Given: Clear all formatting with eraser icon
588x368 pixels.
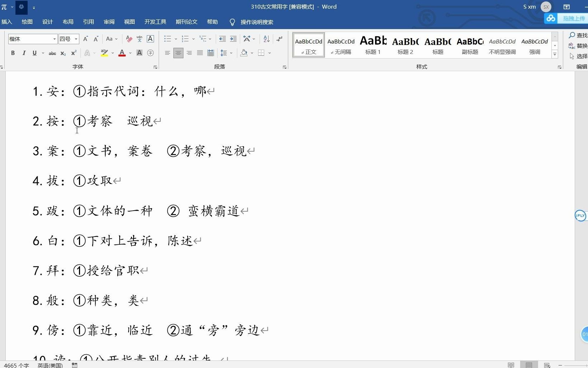Looking at the screenshot, I should coord(129,39).
